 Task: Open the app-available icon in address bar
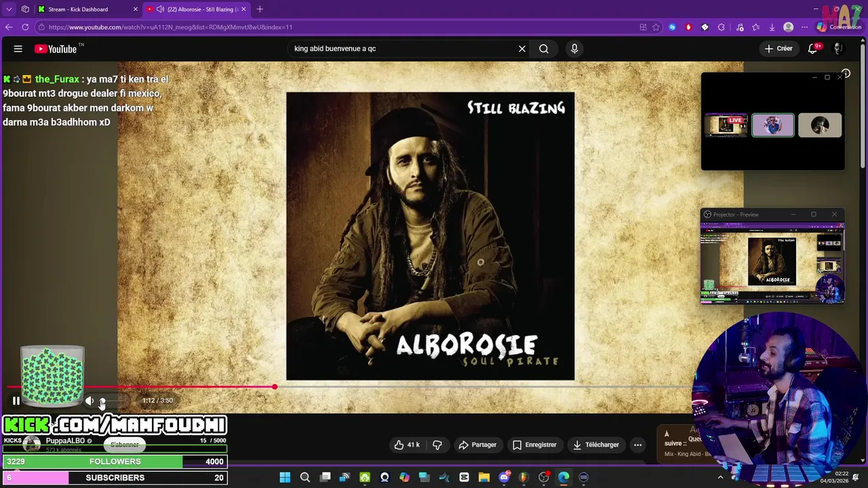(x=643, y=27)
